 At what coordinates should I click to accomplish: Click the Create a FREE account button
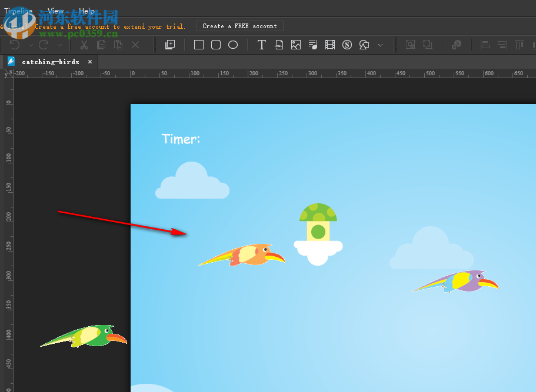[239, 25]
